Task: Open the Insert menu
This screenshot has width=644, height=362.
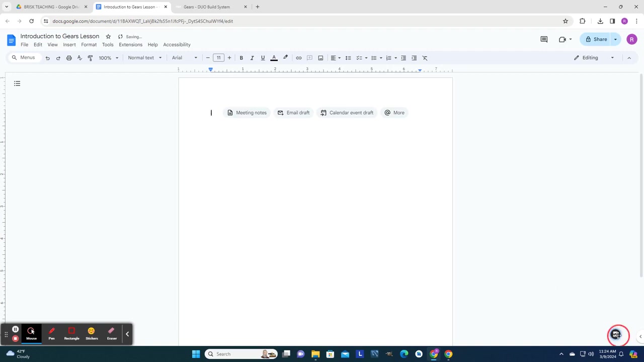Action: (69, 45)
